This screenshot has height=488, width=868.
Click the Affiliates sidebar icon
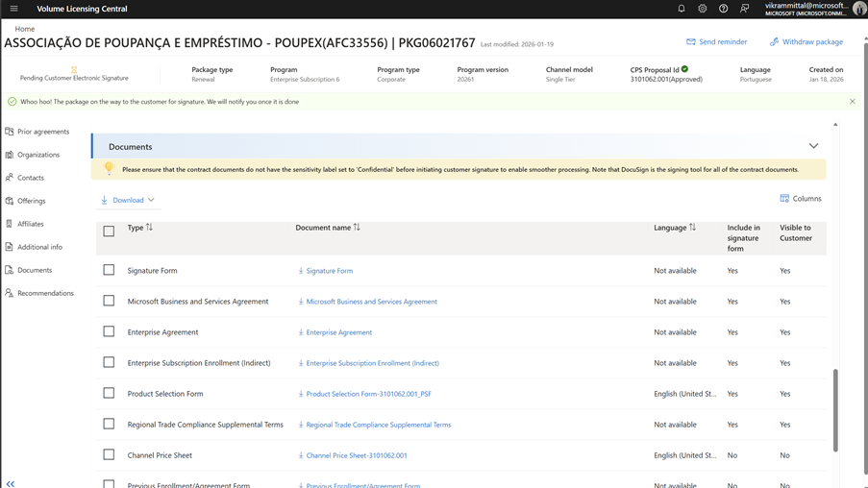(9, 224)
